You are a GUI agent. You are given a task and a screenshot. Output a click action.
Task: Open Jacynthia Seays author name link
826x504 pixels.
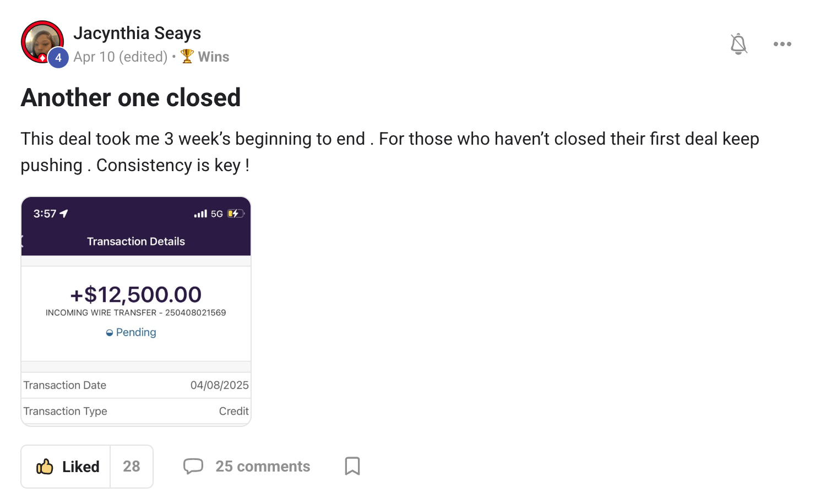pyautogui.click(x=137, y=33)
